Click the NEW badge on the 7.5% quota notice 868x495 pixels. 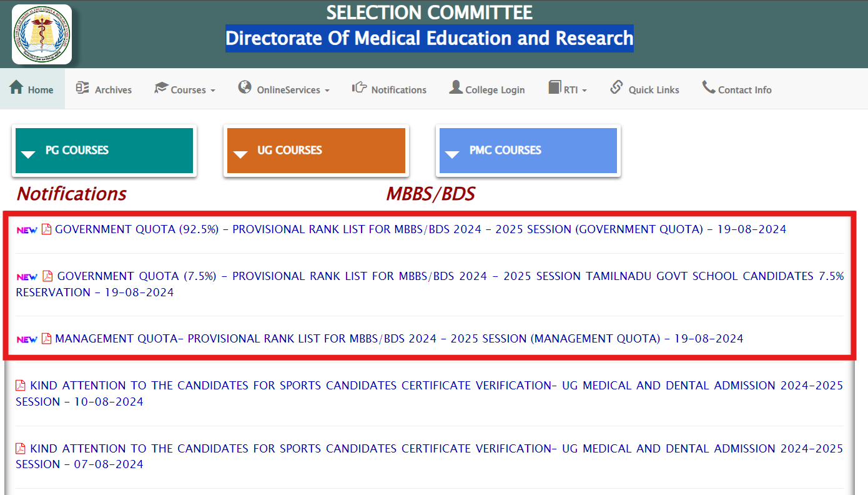[x=26, y=276]
